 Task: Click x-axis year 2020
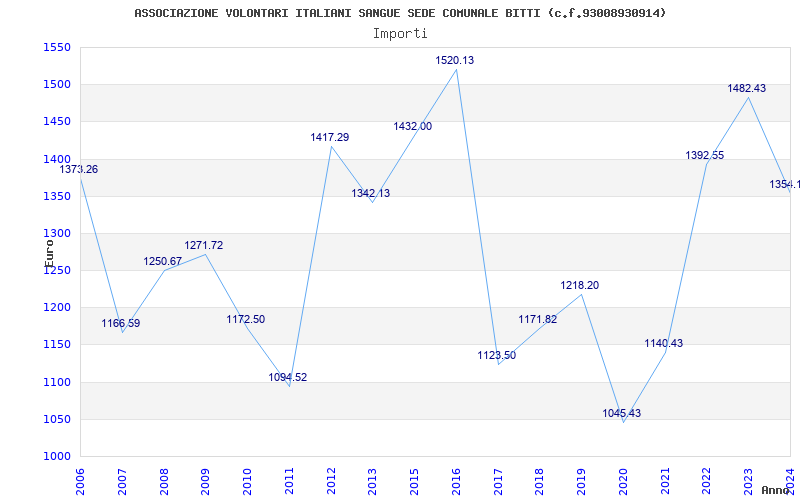(623, 482)
